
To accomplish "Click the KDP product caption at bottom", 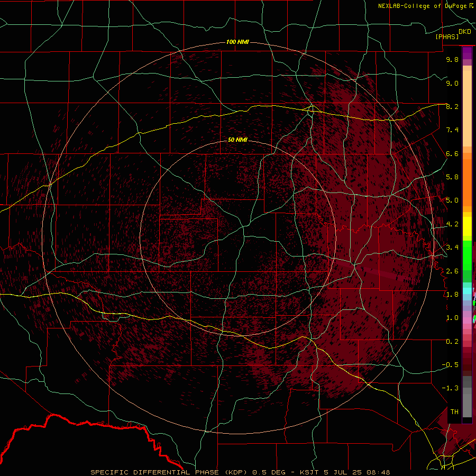I will coord(240,472).
